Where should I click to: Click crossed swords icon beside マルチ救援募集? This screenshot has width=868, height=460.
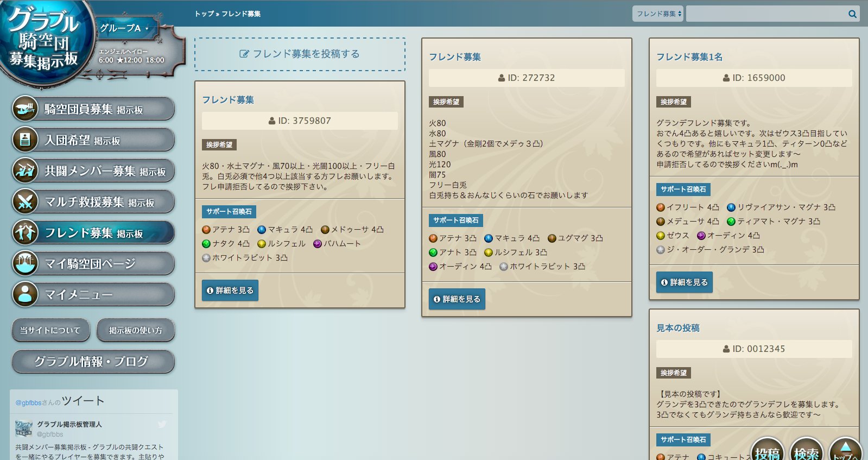[25, 201]
